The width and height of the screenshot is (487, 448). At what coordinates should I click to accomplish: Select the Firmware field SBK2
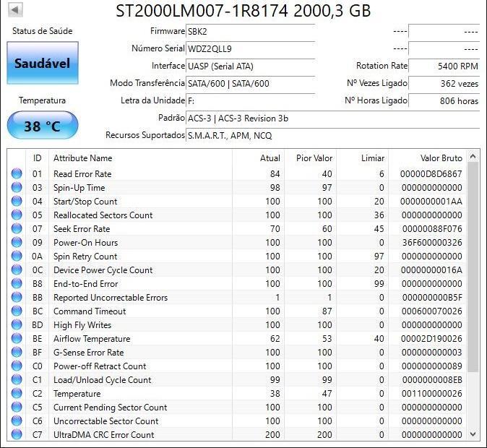[x=250, y=31]
